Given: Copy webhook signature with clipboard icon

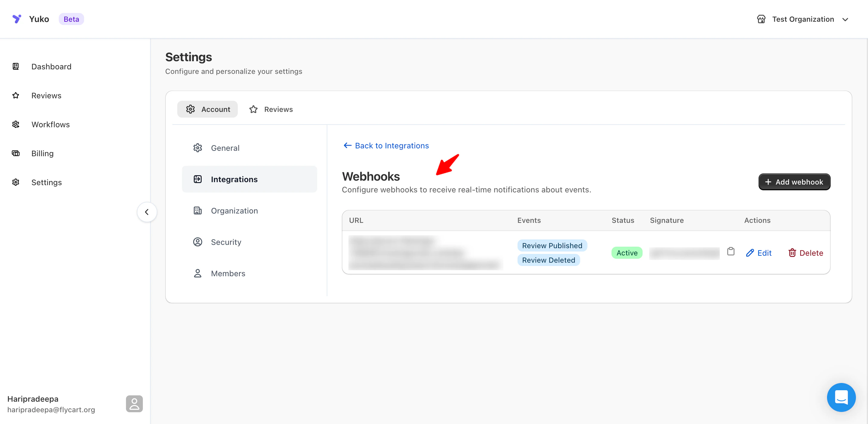Looking at the screenshot, I should (x=731, y=252).
